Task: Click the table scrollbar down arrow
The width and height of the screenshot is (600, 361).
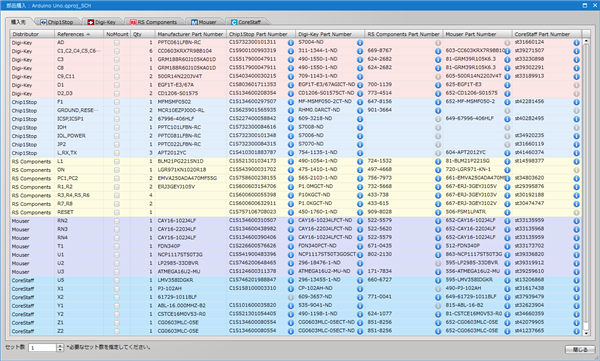Action: 585,333
